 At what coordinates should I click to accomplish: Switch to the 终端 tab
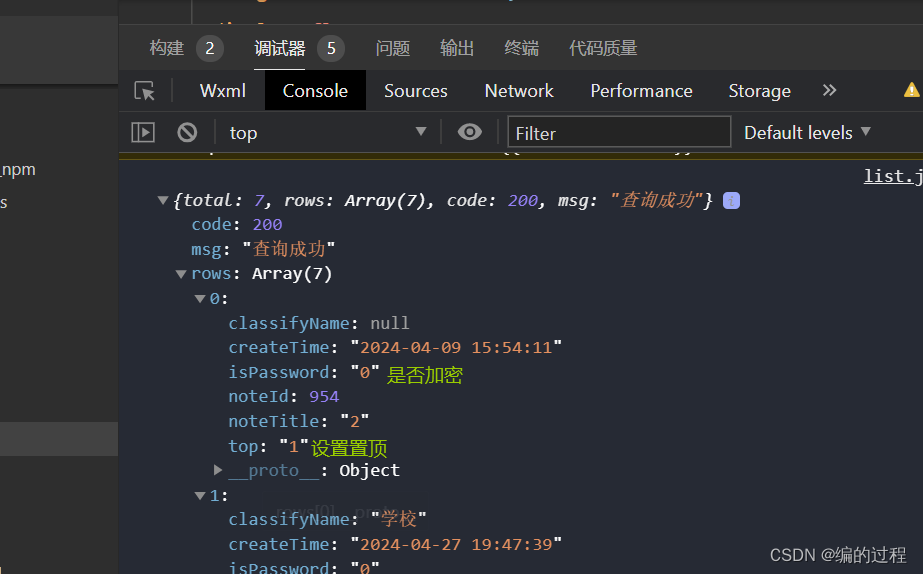pos(522,48)
